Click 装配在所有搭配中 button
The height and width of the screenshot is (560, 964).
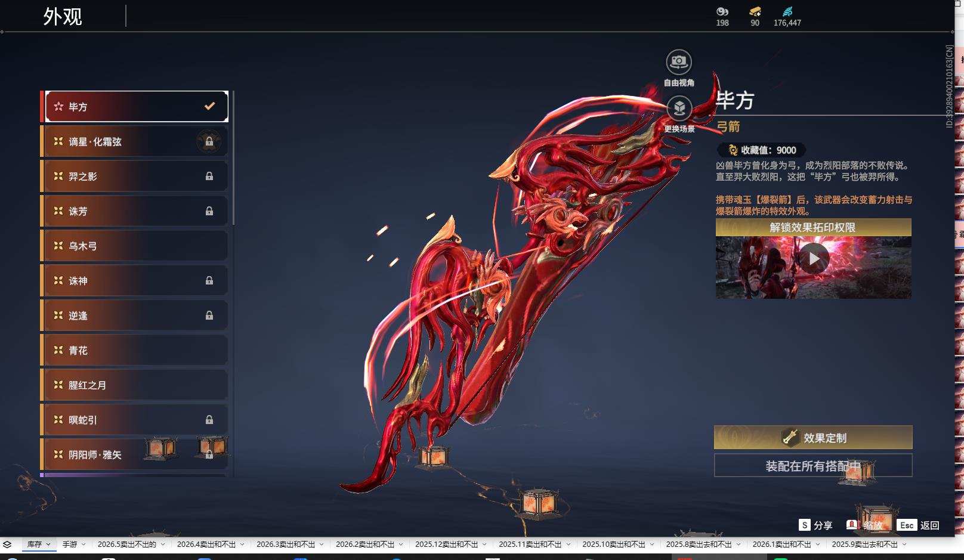click(813, 466)
